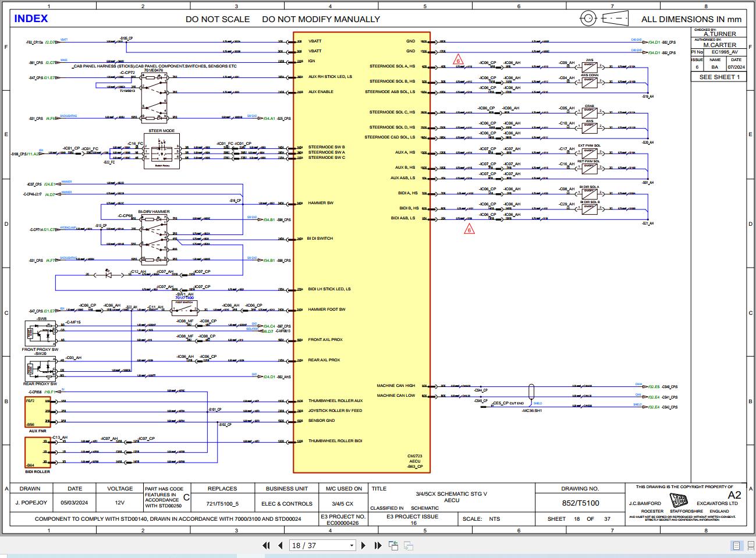Click the REAR AXL PROX pin label
Screen dimensions: 756x558
pos(324,360)
